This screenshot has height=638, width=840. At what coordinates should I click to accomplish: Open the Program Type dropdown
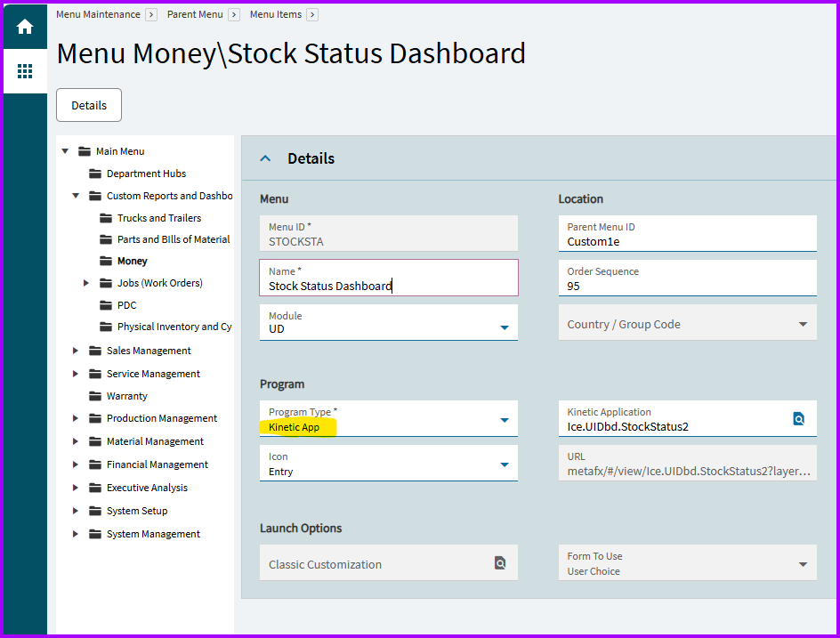point(504,419)
